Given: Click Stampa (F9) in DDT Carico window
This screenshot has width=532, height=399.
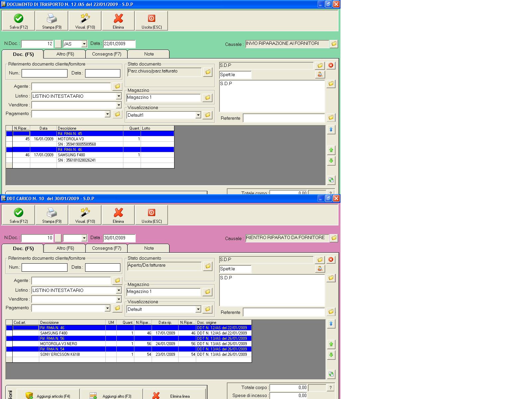Looking at the screenshot, I should coord(52,215).
